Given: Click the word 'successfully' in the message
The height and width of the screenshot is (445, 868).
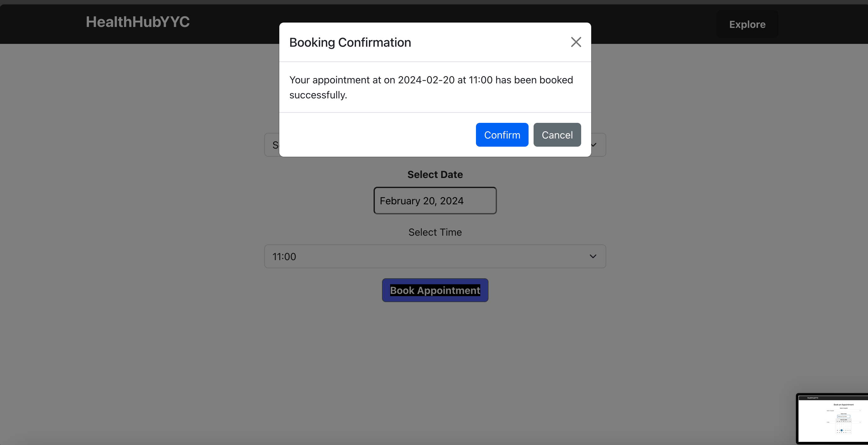Looking at the screenshot, I should pos(318,95).
